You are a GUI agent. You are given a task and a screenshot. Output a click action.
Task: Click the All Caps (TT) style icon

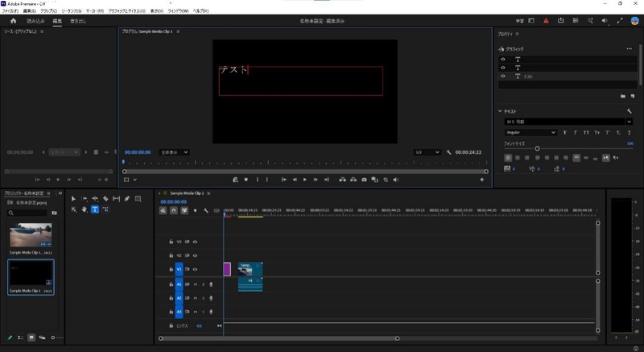(x=586, y=133)
